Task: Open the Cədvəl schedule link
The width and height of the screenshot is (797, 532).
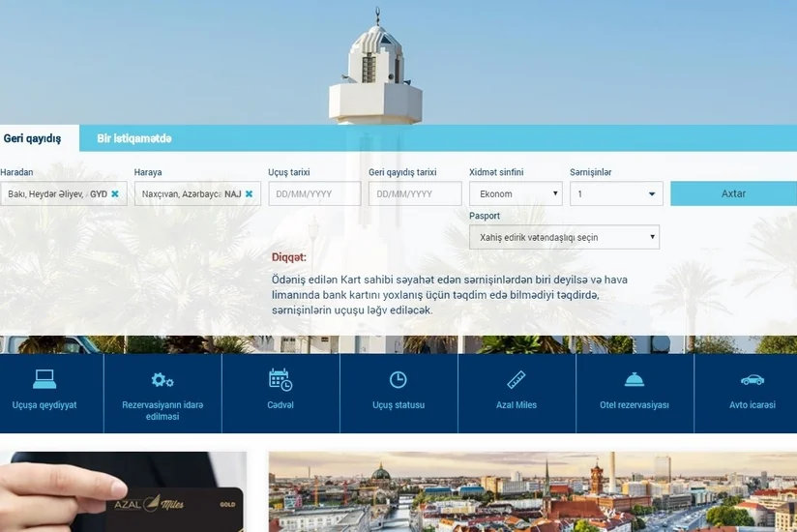Action: tap(280, 405)
